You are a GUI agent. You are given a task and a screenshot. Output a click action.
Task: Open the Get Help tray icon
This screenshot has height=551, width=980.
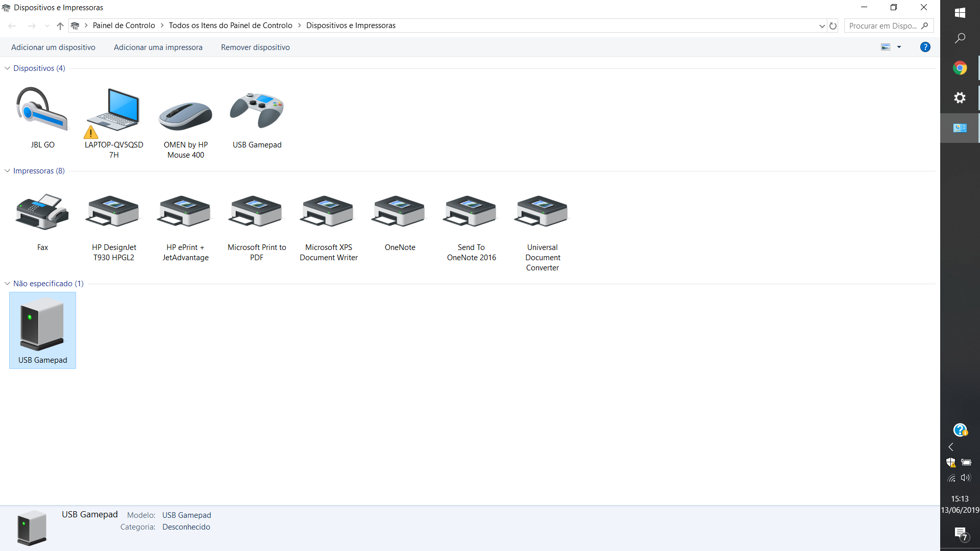click(x=960, y=430)
